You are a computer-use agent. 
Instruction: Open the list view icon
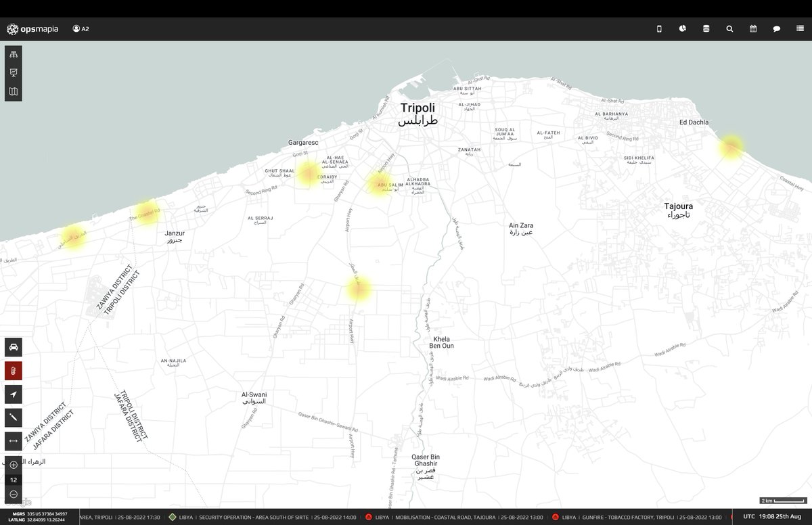tap(800, 29)
